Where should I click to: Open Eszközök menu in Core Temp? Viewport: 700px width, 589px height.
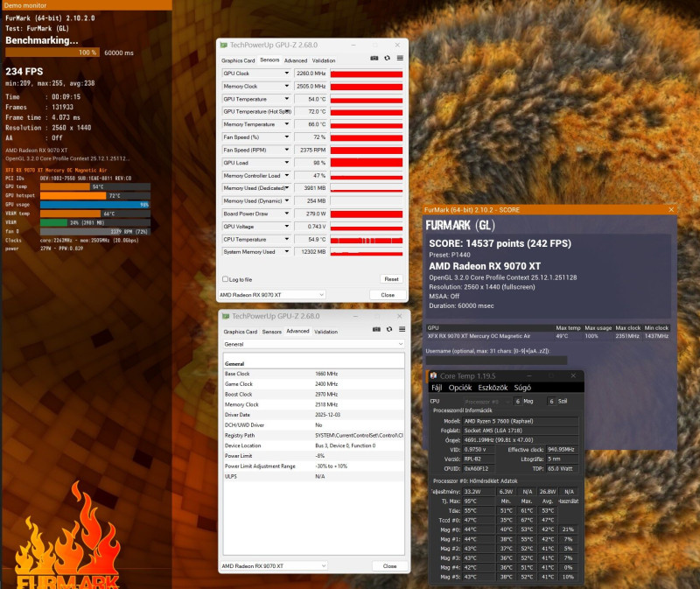[493, 388]
